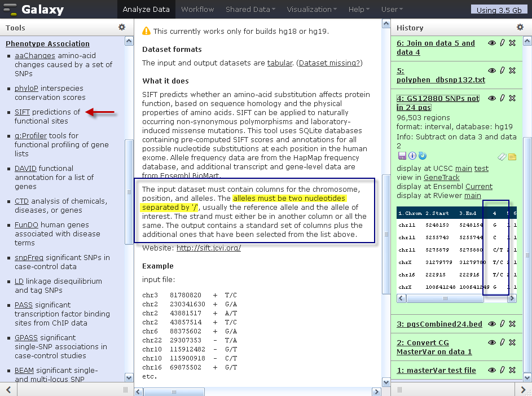Image resolution: width=532 pixels, height=396 pixels.
Task: Open the Shared Data dropdown menu
Action: [250, 10]
